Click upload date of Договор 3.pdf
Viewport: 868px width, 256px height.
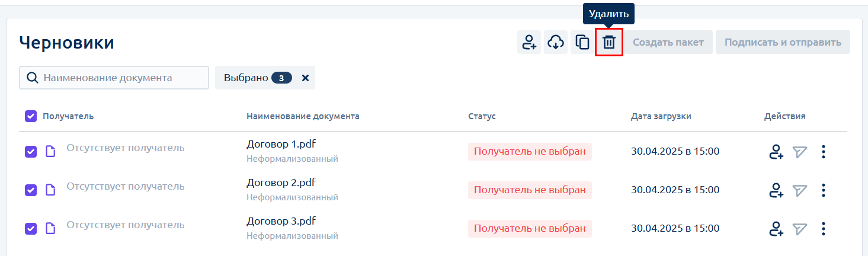point(675,229)
